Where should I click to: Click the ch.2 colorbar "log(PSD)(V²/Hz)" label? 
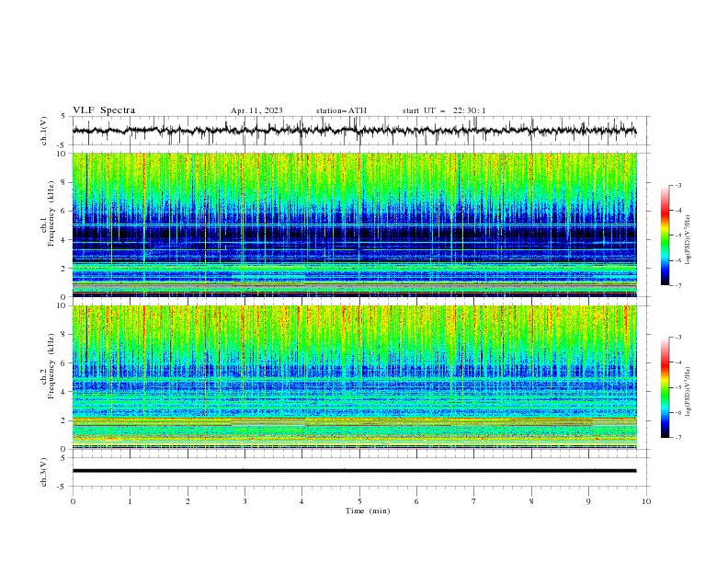tap(688, 392)
